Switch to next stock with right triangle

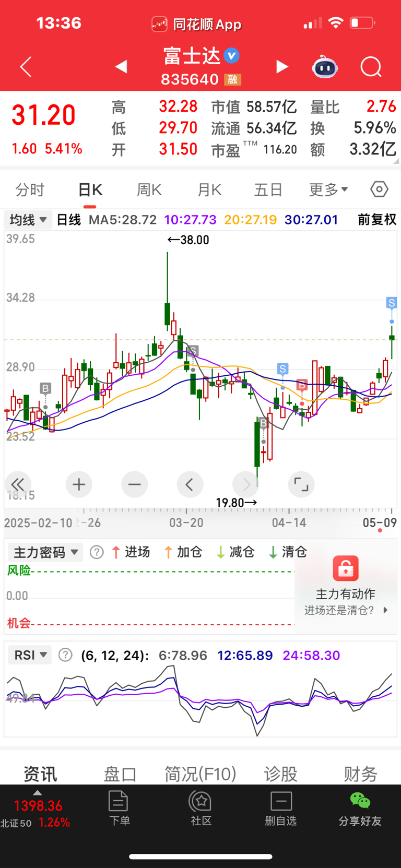coord(282,67)
